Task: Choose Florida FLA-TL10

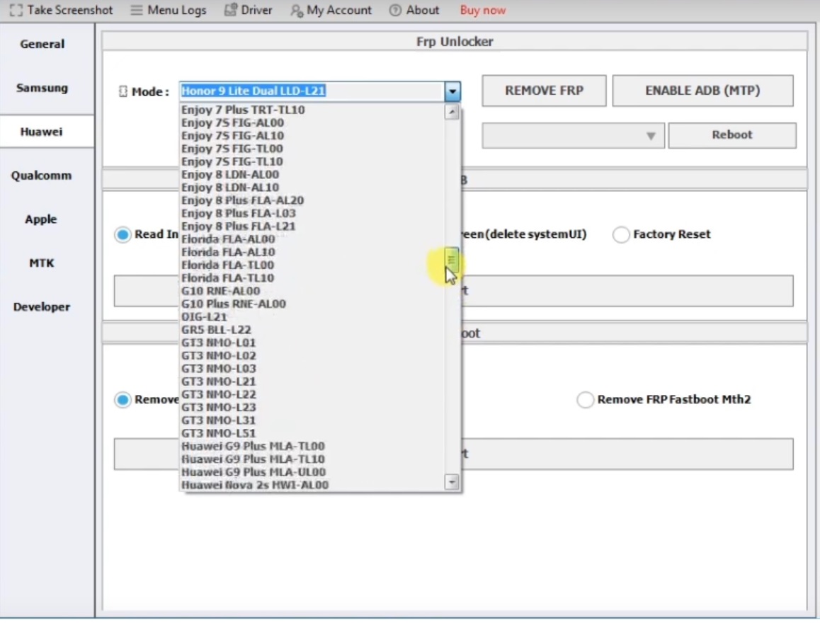Action: (312, 278)
